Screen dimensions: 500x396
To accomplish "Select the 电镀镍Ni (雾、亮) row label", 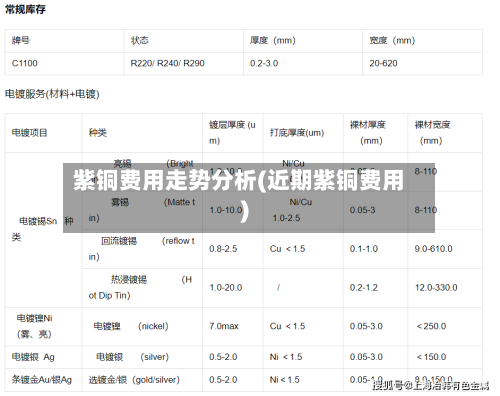I will pyautogui.click(x=35, y=326).
